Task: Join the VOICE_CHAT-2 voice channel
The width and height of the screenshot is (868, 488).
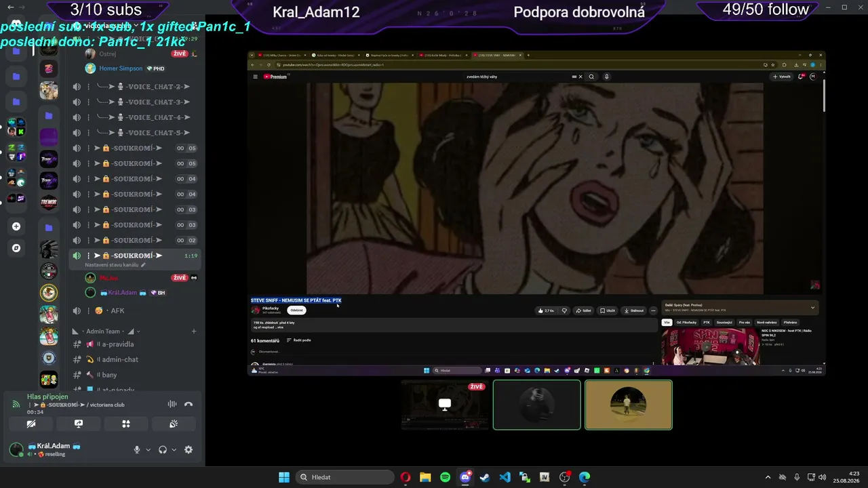Action: tap(136, 87)
